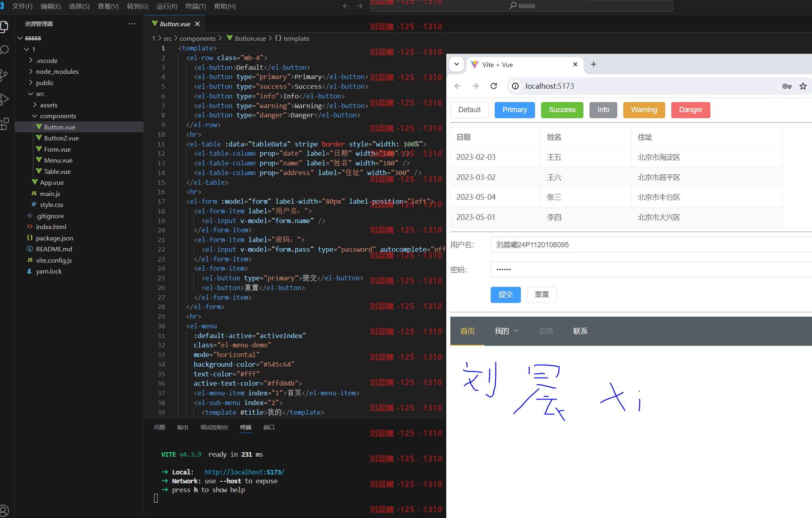Viewport: 812px width, 518px height.
Task: Click the 密码 password field
Action: click(x=651, y=269)
